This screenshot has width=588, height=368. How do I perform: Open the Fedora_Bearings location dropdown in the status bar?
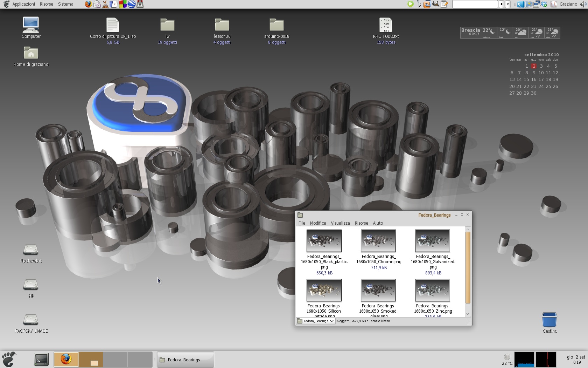pyautogui.click(x=316, y=321)
